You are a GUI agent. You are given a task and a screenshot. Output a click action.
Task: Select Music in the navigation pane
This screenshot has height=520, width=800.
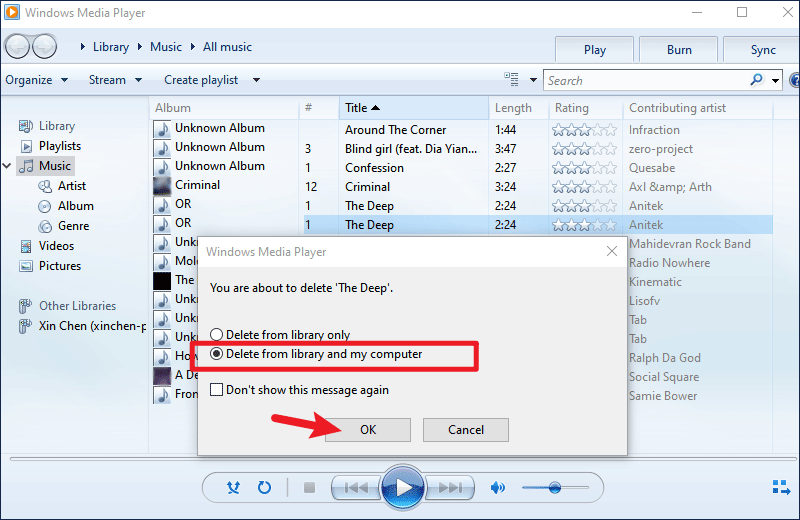[x=55, y=166]
